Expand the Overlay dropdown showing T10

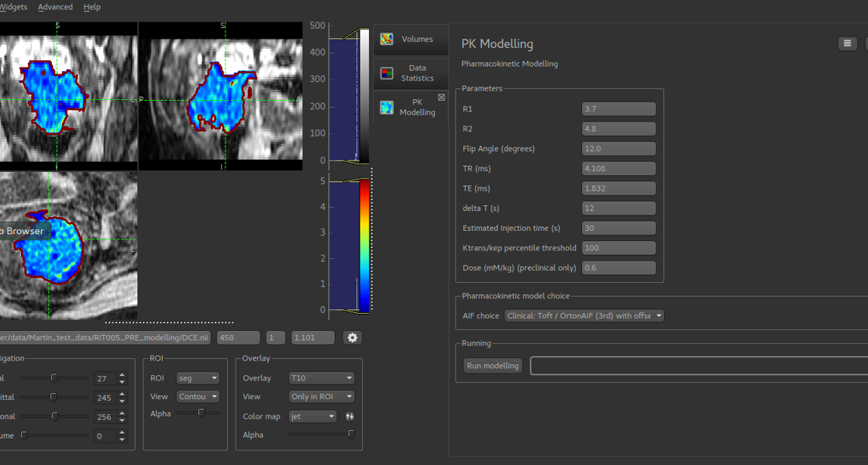321,378
